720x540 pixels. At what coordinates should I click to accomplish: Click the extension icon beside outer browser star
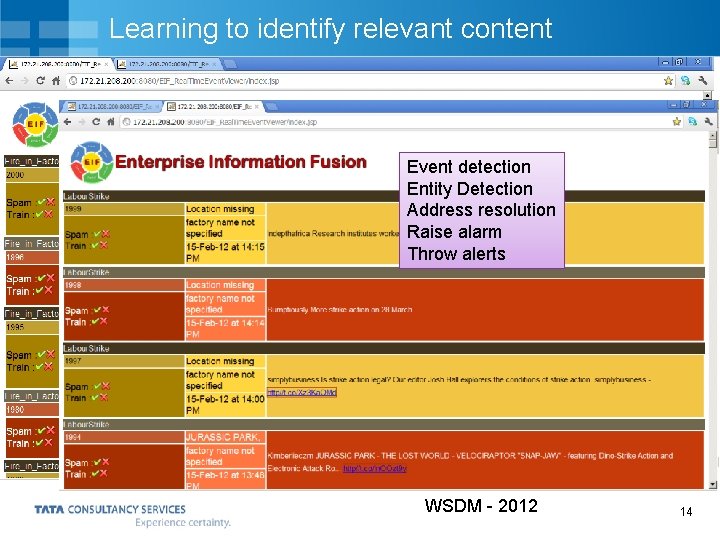(686, 81)
